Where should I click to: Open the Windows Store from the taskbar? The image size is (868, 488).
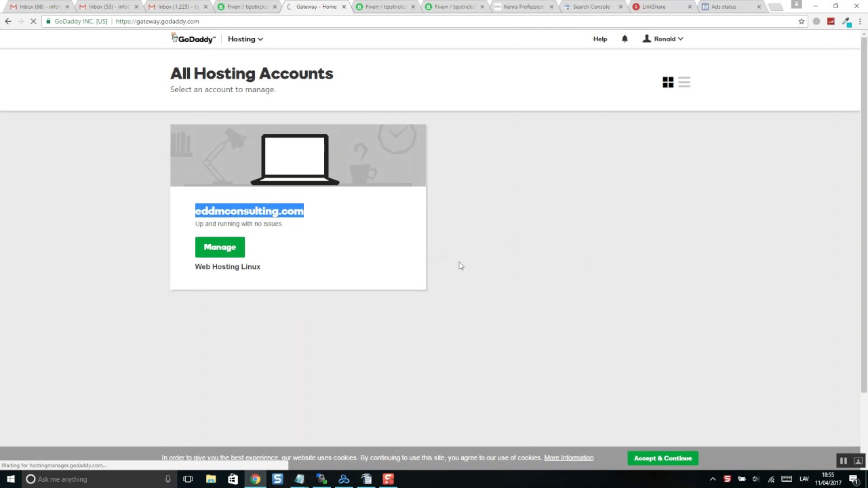click(233, 479)
